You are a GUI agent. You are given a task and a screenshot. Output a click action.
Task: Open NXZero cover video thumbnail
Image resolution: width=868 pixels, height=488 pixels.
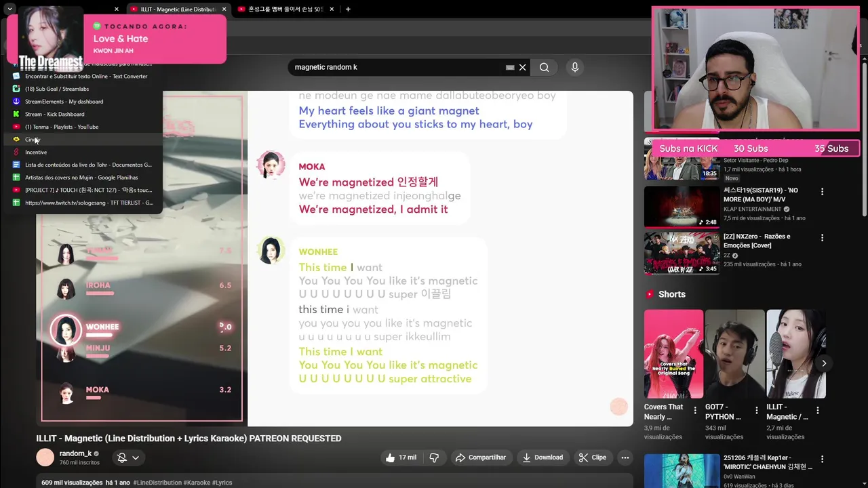[682, 253]
